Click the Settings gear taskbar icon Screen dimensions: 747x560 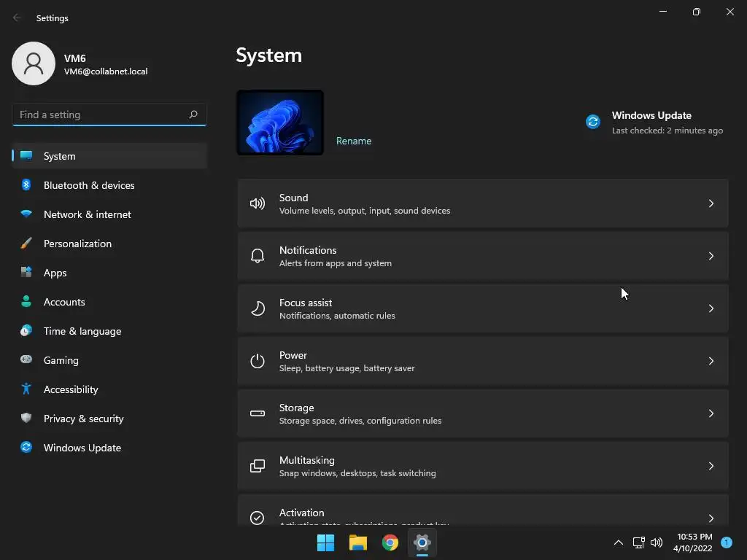point(422,542)
